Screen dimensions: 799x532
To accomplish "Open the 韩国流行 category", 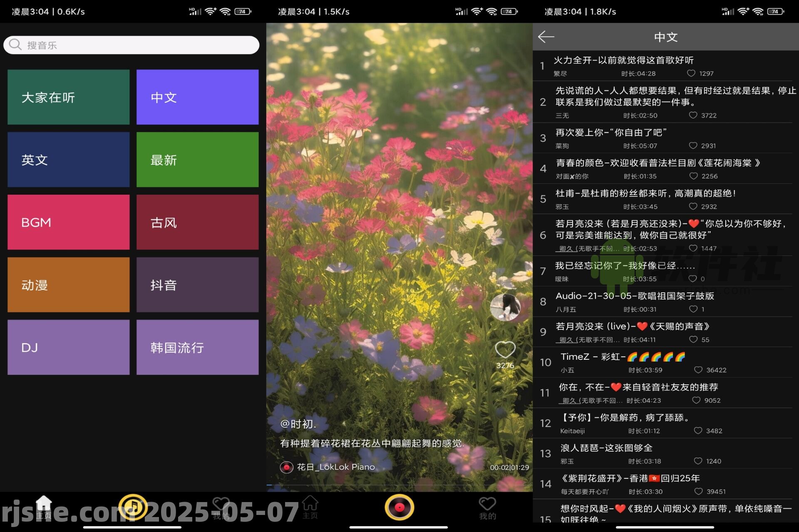I will pyautogui.click(x=197, y=347).
